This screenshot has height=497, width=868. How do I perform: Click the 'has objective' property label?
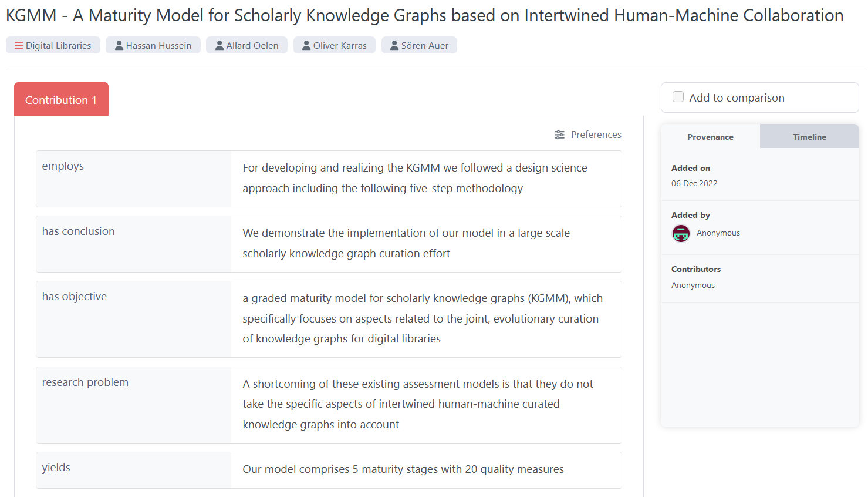point(75,297)
